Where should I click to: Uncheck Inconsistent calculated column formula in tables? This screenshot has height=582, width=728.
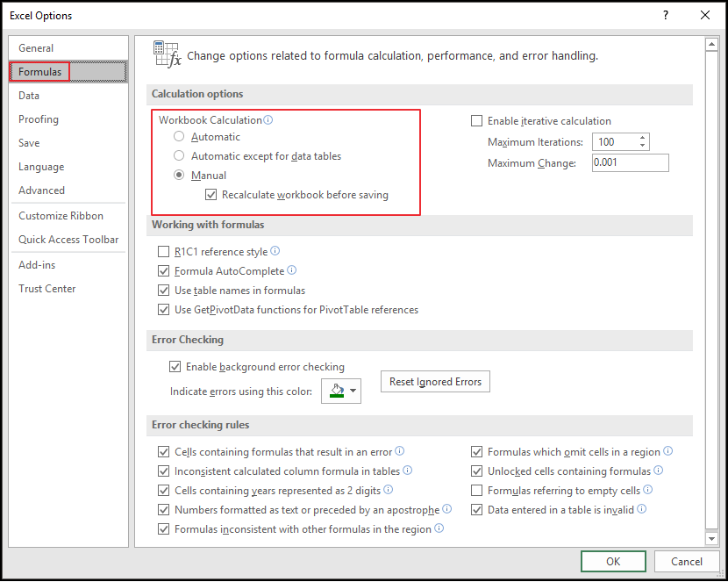coord(163,471)
